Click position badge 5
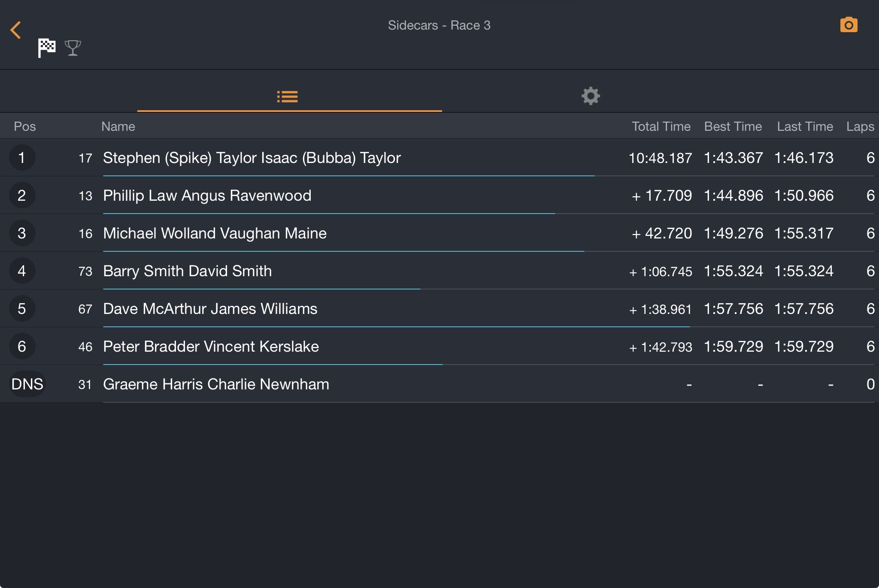Image resolution: width=879 pixels, height=588 pixels. (x=22, y=308)
